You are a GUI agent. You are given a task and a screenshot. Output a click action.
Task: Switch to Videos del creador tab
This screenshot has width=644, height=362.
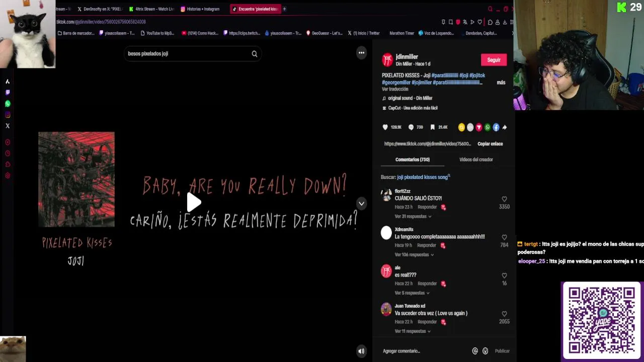coord(476,159)
